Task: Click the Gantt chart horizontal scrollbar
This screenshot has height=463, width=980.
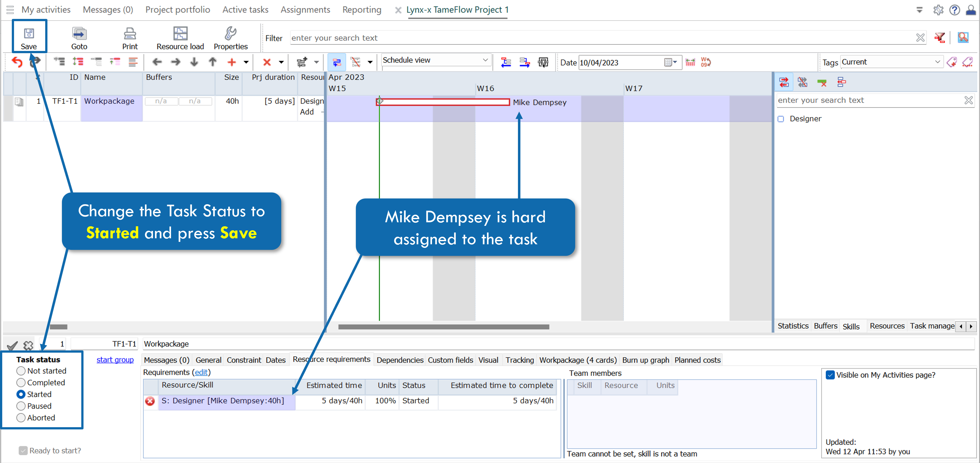Action: (x=443, y=327)
